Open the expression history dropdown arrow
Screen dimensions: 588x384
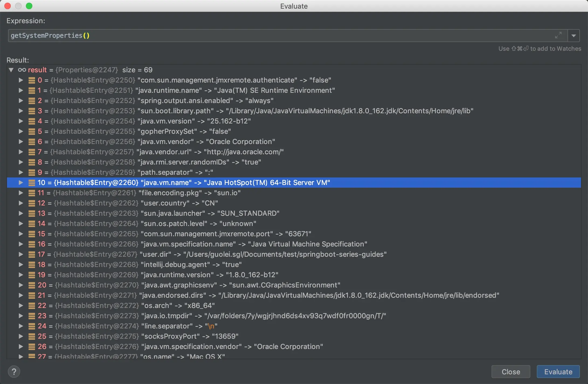(x=573, y=36)
